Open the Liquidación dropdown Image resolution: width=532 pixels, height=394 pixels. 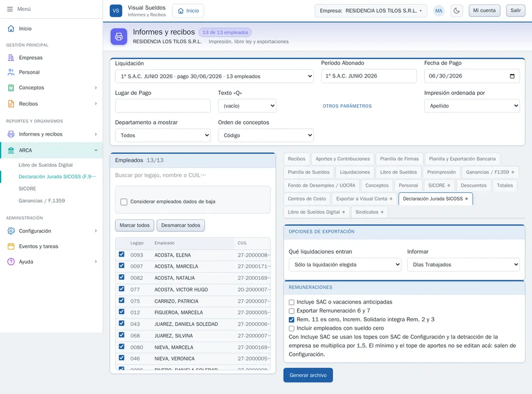[x=214, y=76]
